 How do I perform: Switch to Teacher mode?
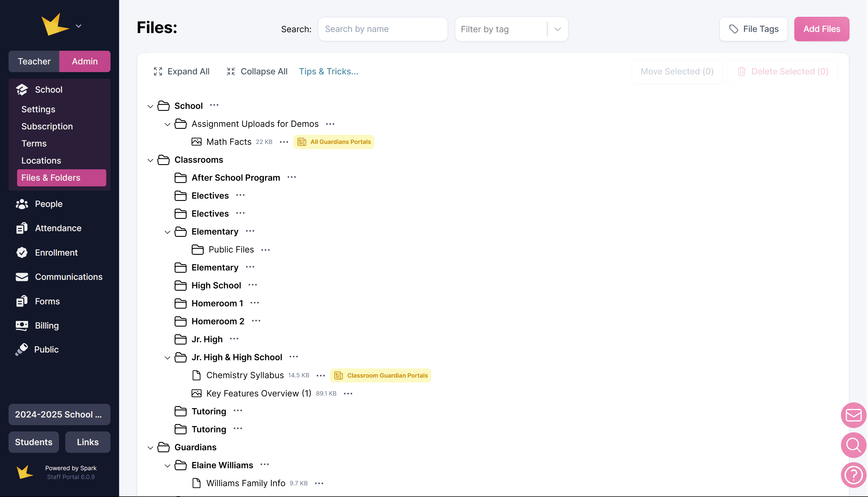pos(34,62)
